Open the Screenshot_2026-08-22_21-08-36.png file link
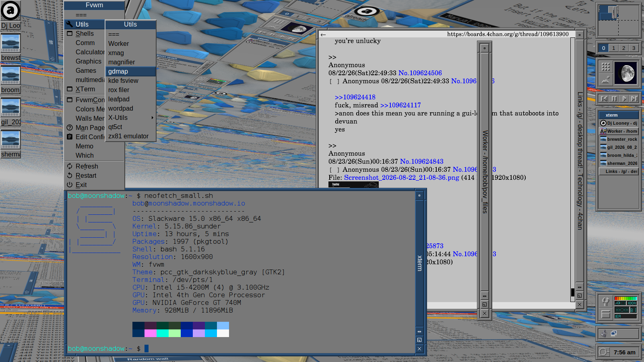This screenshot has height=362, width=644. point(402,177)
